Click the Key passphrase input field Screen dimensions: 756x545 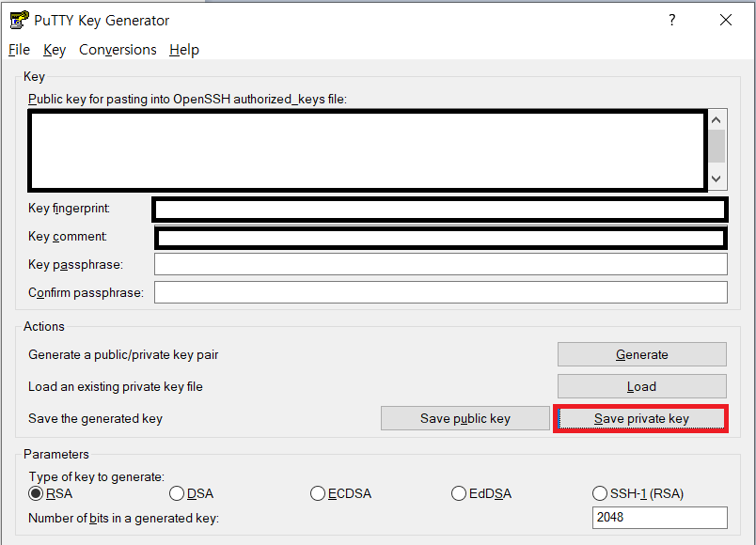tap(441, 264)
